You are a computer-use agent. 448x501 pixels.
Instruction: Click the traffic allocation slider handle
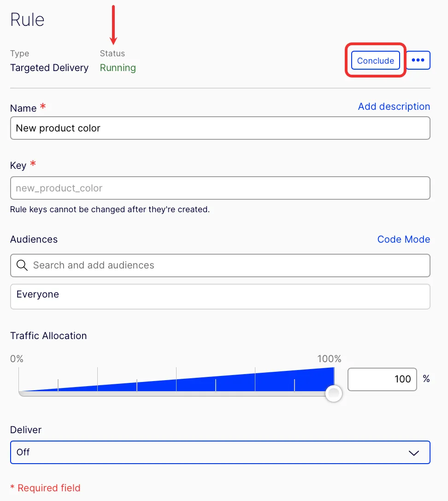pos(334,394)
